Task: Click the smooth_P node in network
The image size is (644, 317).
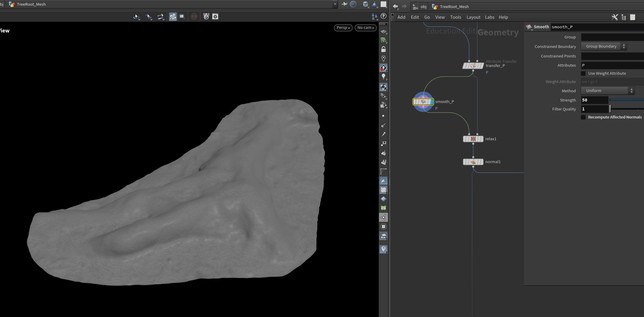Action: 423,102
